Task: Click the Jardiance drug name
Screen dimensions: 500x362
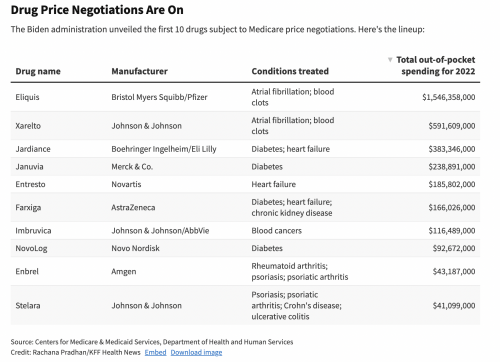Action: (x=33, y=149)
